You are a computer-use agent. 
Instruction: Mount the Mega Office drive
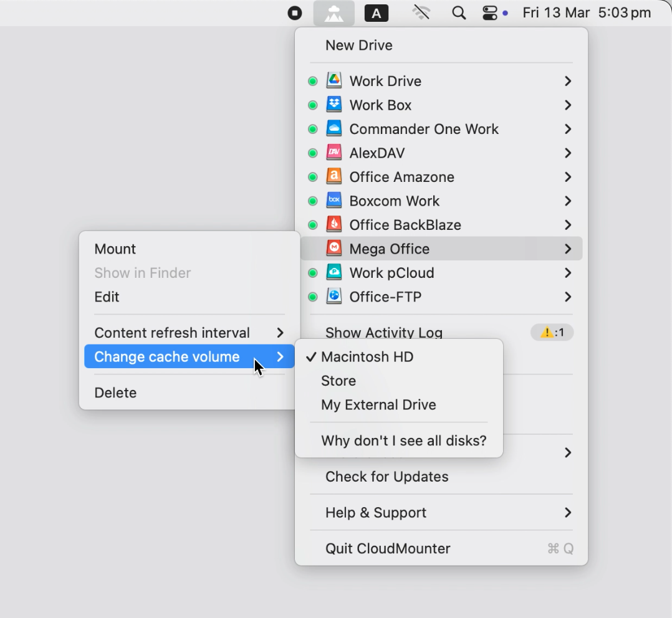(190, 249)
